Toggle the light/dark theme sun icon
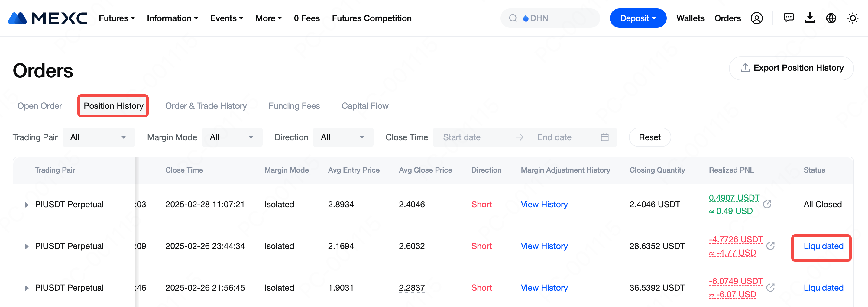 [x=853, y=18]
